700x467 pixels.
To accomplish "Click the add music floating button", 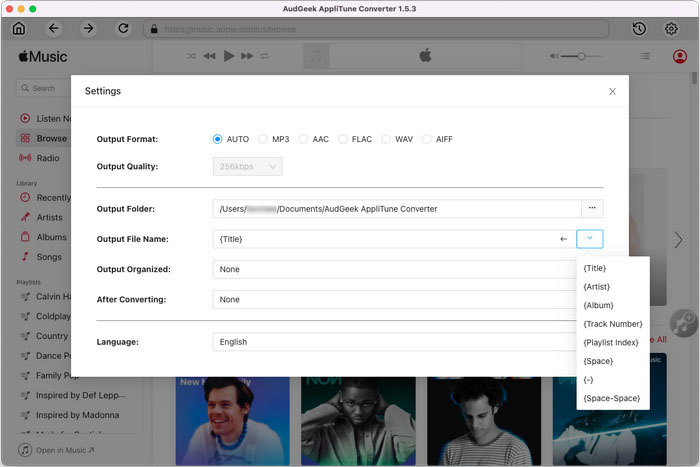I will pyautogui.click(x=683, y=323).
